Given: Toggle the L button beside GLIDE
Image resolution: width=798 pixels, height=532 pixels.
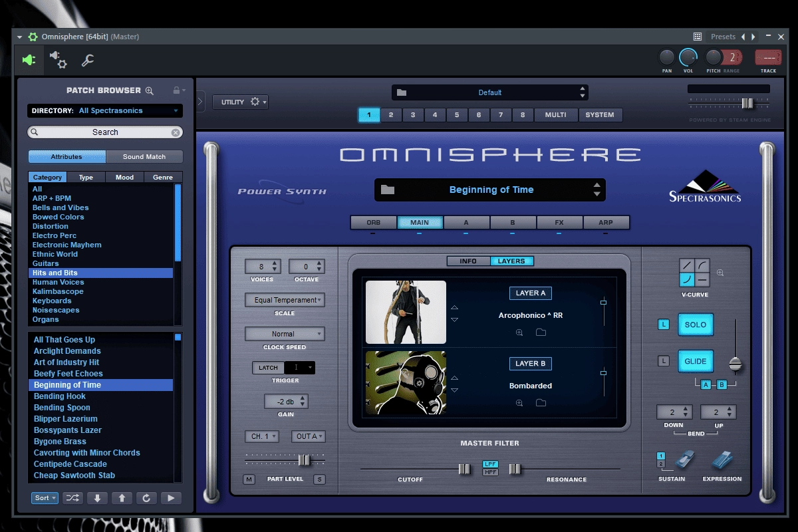Looking at the screenshot, I should [x=664, y=361].
